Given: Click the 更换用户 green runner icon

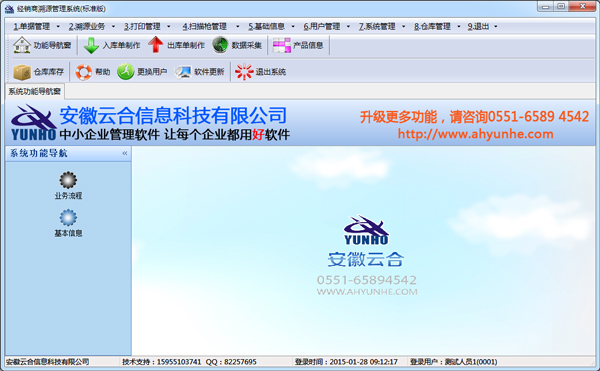Looking at the screenshot, I should pyautogui.click(x=125, y=72).
